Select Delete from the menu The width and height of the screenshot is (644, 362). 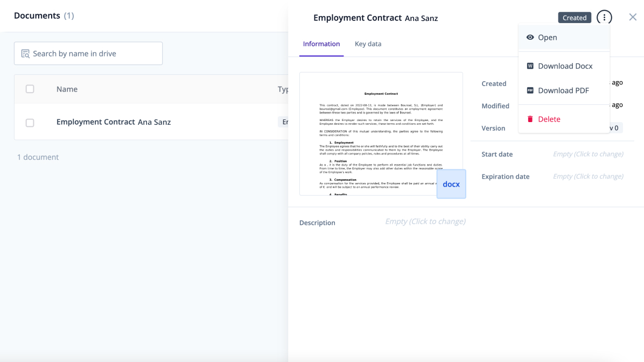click(x=549, y=119)
